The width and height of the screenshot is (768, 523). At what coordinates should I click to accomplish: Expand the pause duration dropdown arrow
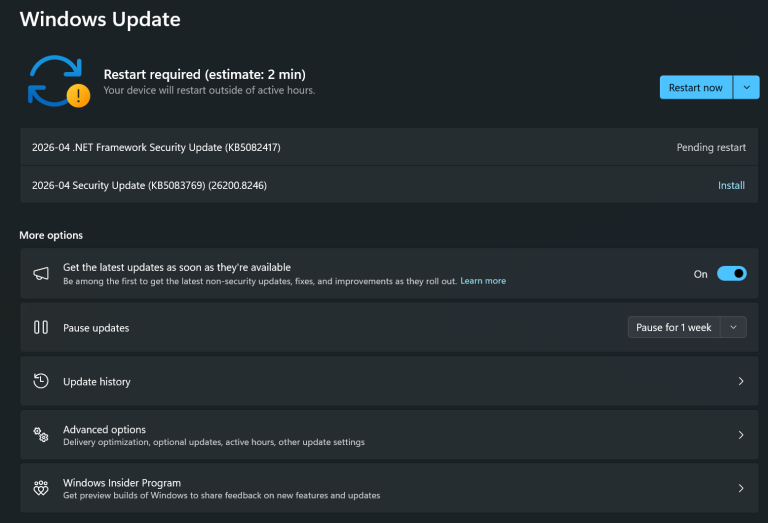(x=733, y=327)
